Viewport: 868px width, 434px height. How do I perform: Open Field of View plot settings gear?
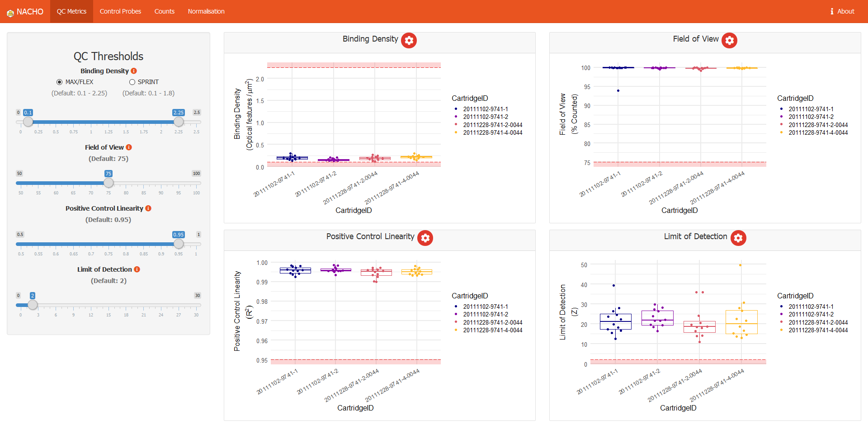(x=729, y=40)
